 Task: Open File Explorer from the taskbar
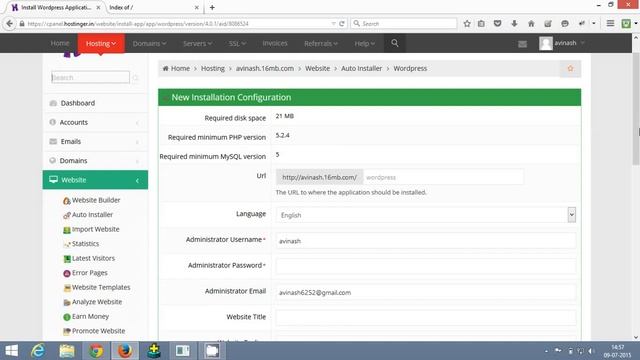(67, 351)
